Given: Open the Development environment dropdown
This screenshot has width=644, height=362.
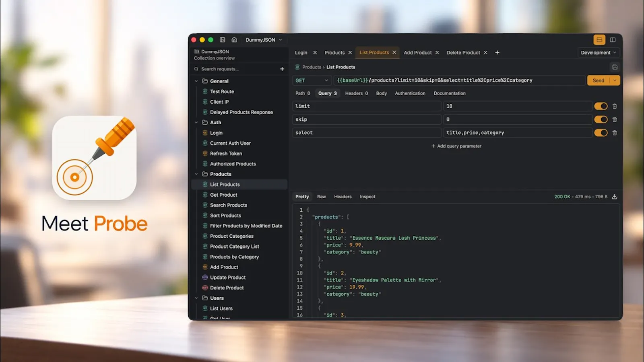Looking at the screenshot, I should point(599,53).
